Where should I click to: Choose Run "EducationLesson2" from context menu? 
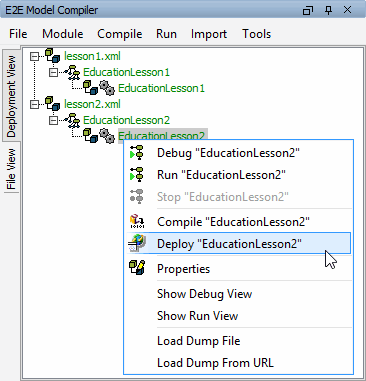coord(238,175)
